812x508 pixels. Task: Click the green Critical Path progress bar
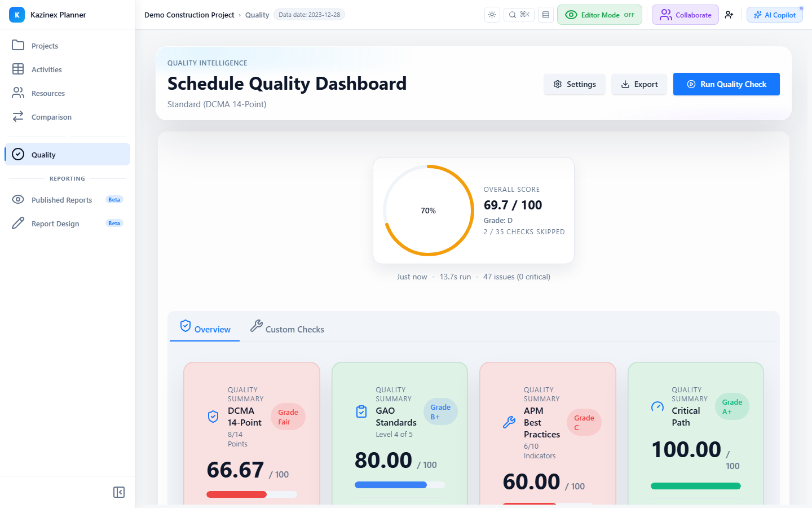pos(696,486)
